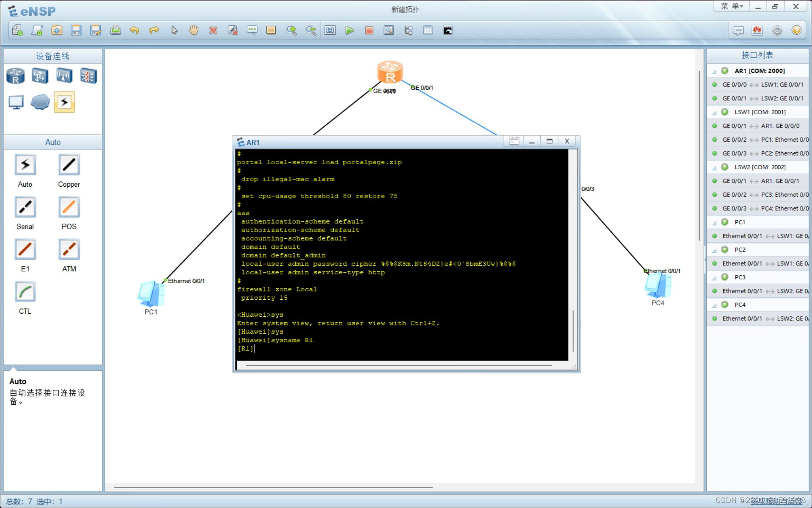Choose the POS cable type

coord(69,207)
